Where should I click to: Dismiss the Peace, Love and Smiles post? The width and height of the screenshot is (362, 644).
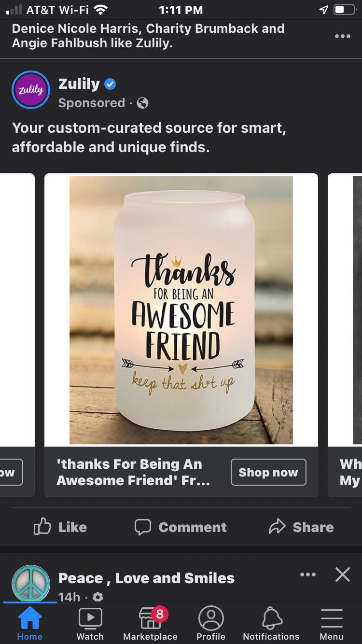tap(342, 574)
